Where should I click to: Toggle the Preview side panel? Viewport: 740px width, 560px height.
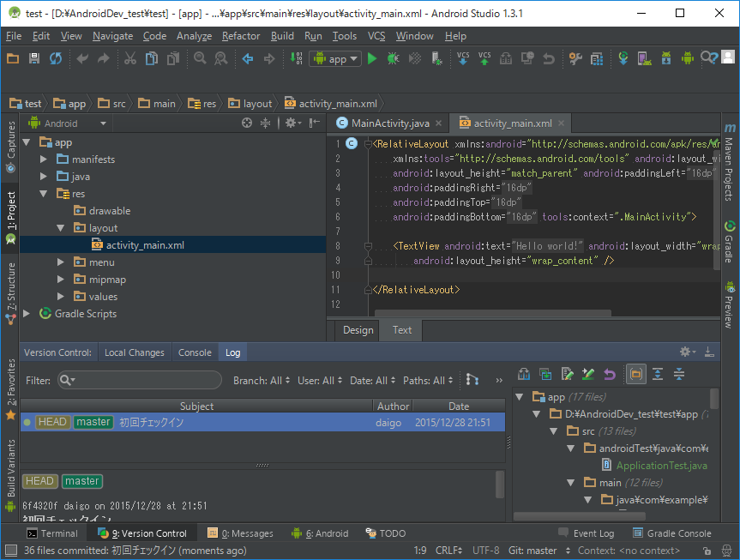[x=729, y=305]
